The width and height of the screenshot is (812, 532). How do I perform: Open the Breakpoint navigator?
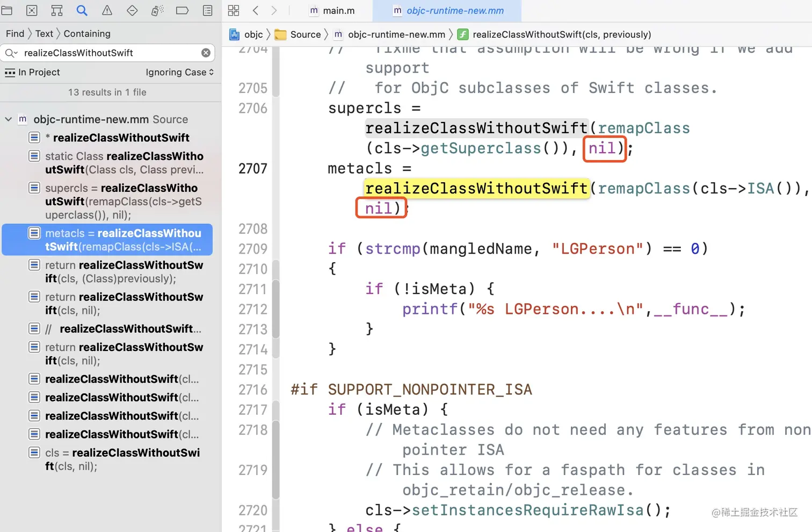(x=182, y=10)
